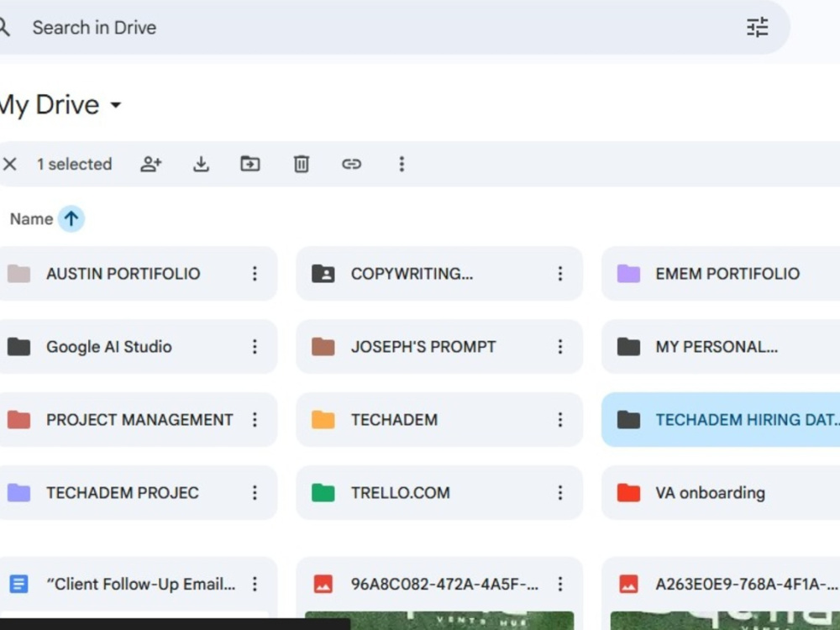This screenshot has height=630, width=840.
Task: Copy link of selected item
Action: (351, 164)
